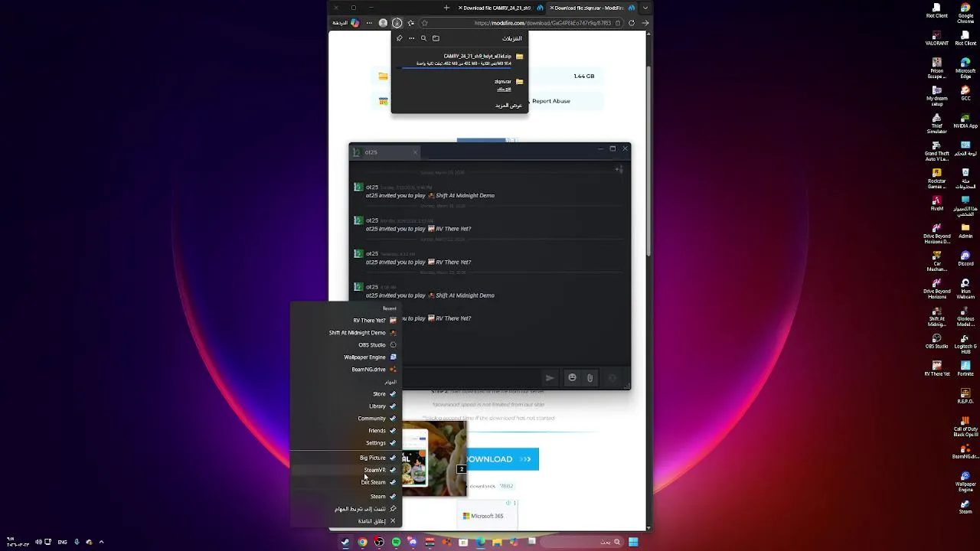Screen dimensions: 980x551
Task: Launch OBS Studio from recent jump list
Action: [x=345, y=345]
